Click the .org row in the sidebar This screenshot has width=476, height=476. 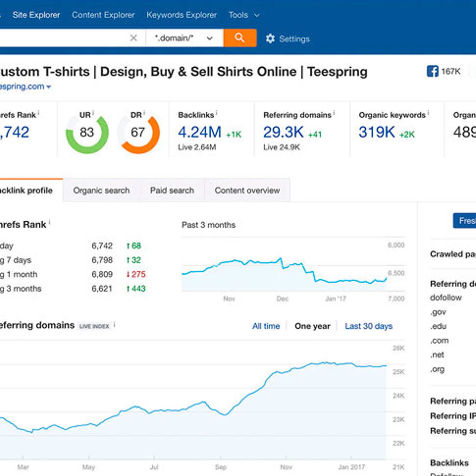click(x=437, y=369)
